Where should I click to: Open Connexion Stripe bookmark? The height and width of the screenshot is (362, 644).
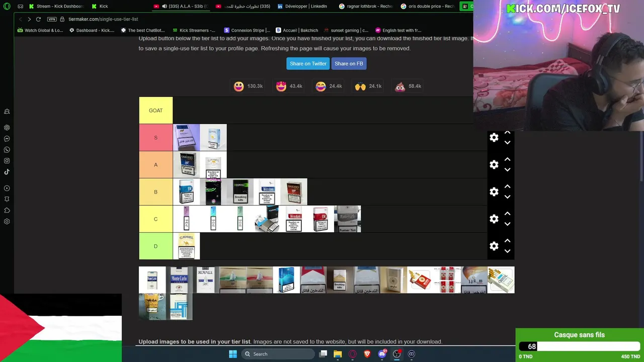247,30
